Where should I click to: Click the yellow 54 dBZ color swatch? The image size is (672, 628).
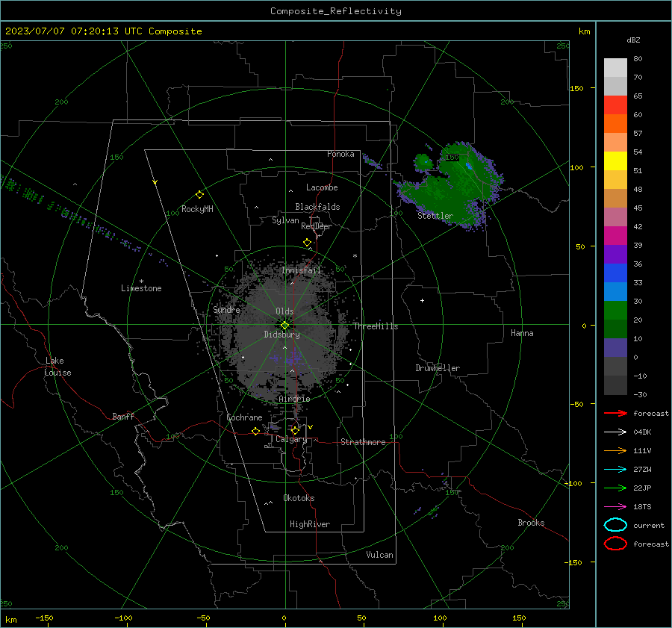615,161
